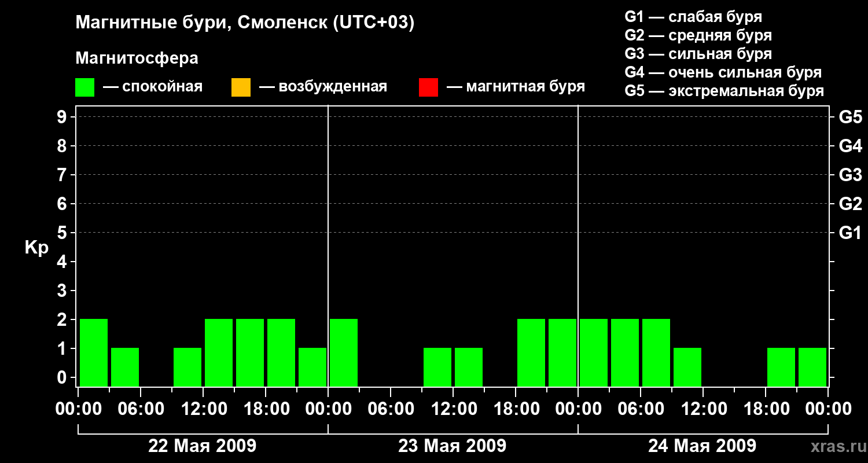The height and width of the screenshot is (463, 868).
Task: Click the G5 storm level label
Action: pos(851,117)
